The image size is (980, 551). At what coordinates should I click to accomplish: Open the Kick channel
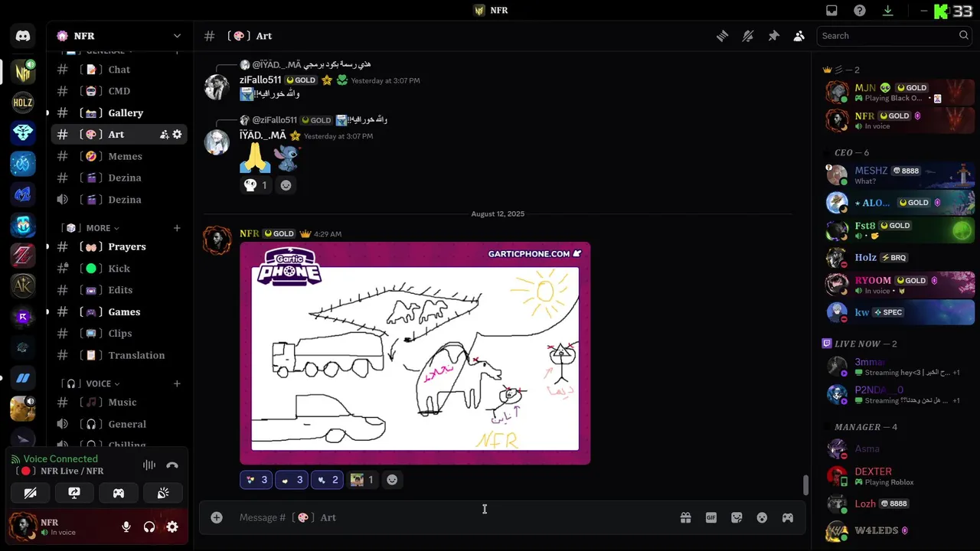click(x=119, y=269)
